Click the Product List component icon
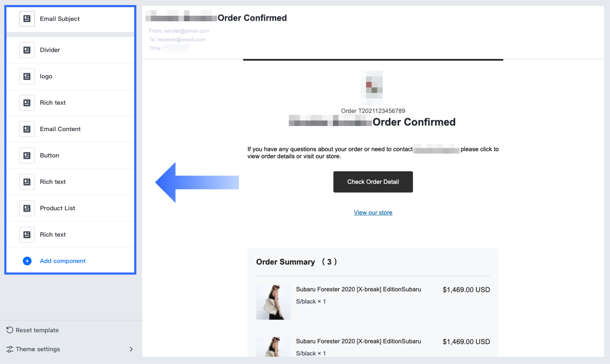The width and height of the screenshot is (610, 364). (27, 208)
